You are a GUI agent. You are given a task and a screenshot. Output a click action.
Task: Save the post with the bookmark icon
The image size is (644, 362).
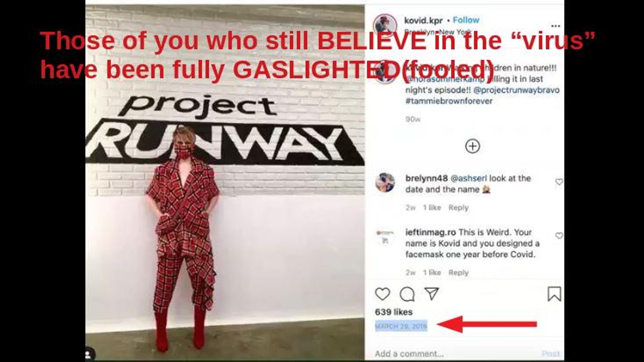(x=554, y=294)
